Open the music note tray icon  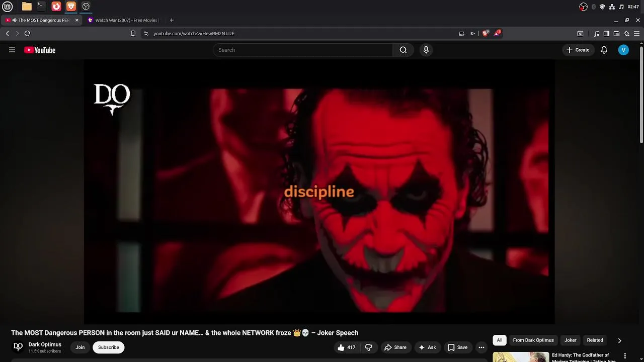pyautogui.click(x=621, y=7)
